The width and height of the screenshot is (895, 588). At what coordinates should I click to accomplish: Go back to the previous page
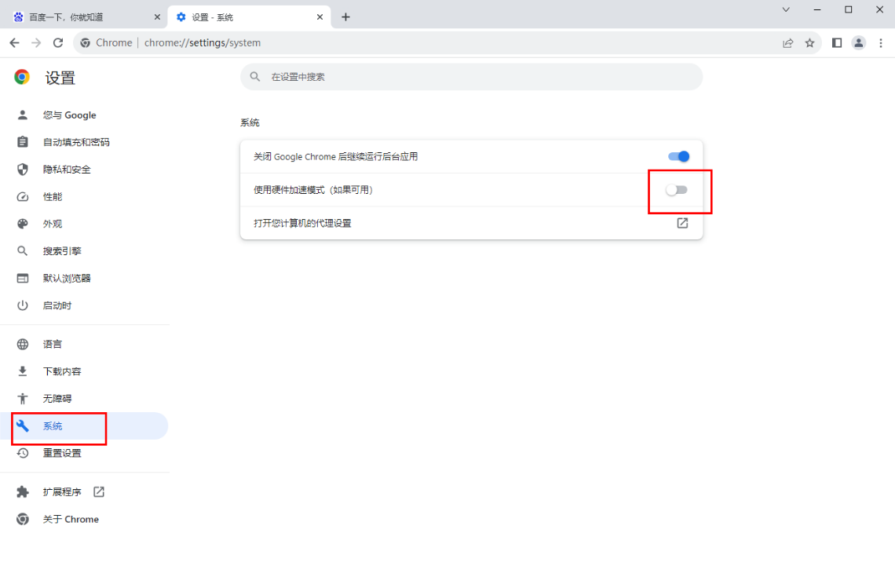point(15,43)
